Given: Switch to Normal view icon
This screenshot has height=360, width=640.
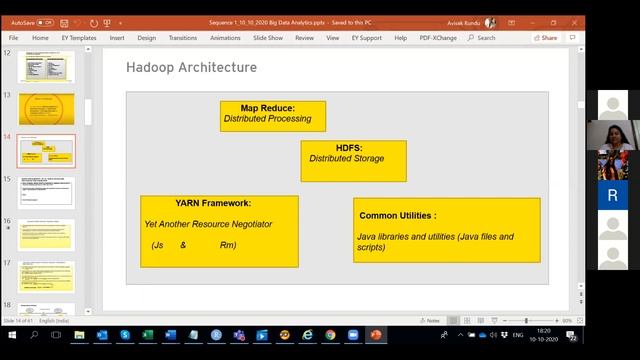Looking at the screenshot, I should (453, 321).
